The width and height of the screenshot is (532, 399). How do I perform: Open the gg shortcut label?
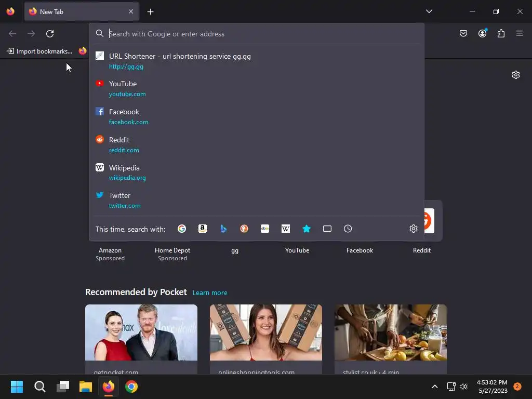pyautogui.click(x=235, y=250)
